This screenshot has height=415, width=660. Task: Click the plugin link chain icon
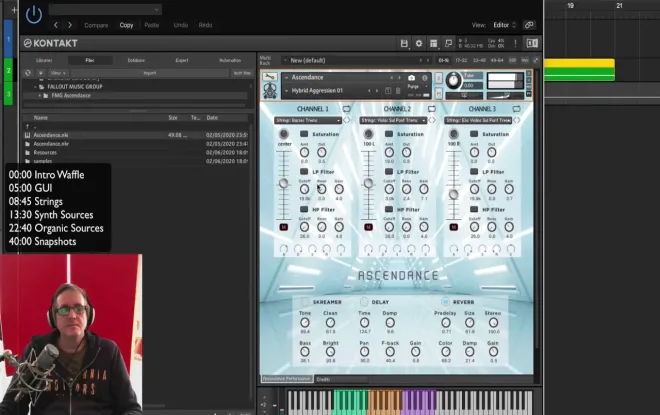pyautogui.click(x=529, y=25)
